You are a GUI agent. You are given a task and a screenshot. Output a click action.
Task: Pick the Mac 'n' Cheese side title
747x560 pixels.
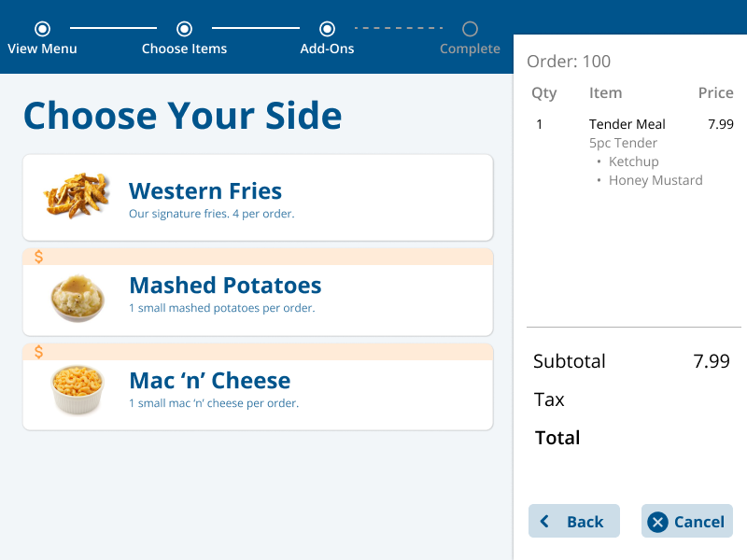[x=209, y=381]
